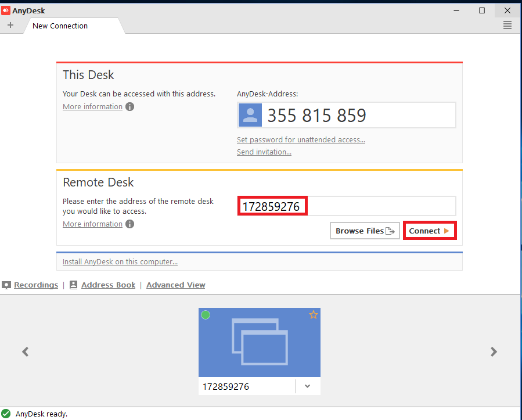Click the user avatar beside AnyDesk address
522x420 pixels.
point(250,115)
